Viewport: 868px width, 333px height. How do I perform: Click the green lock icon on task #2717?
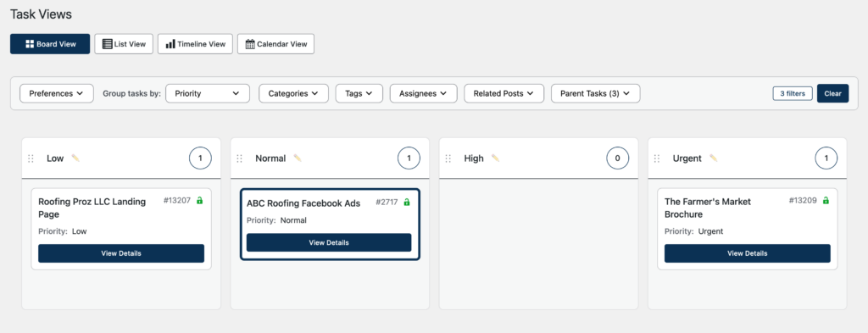pos(407,202)
